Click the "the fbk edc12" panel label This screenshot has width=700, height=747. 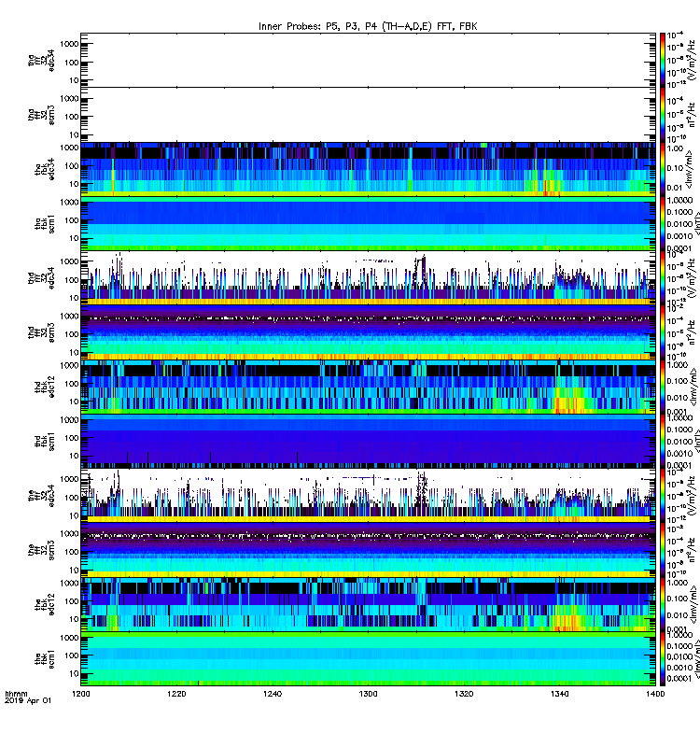tap(45, 604)
